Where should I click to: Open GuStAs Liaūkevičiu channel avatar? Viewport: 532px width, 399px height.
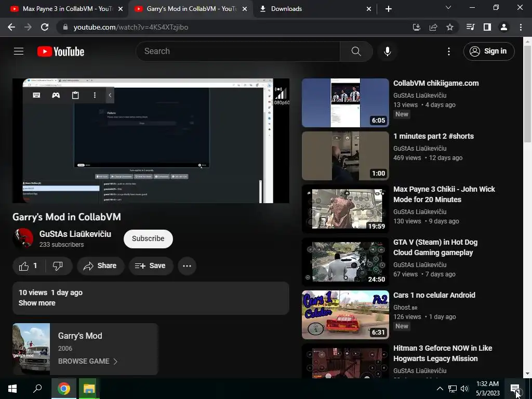pyautogui.click(x=23, y=238)
